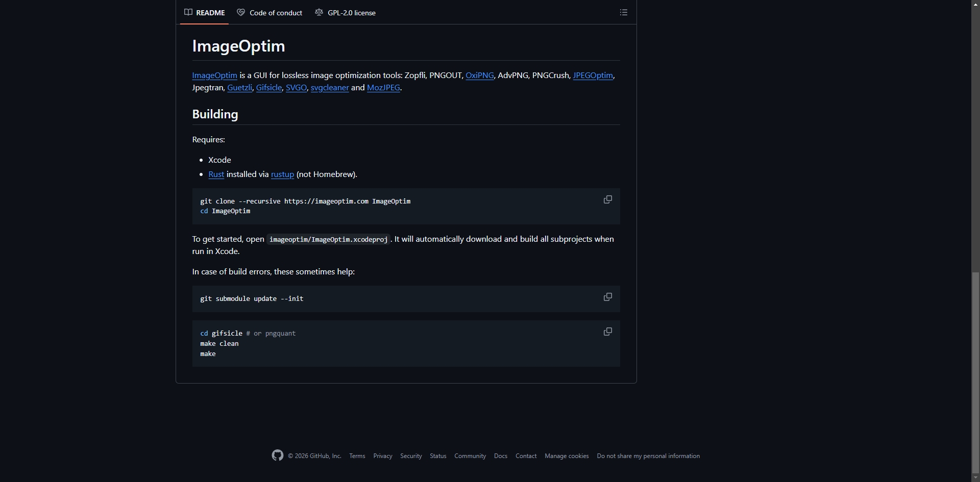Open the Terms footer link
The height and width of the screenshot is (482, 980).
(357, 456)
